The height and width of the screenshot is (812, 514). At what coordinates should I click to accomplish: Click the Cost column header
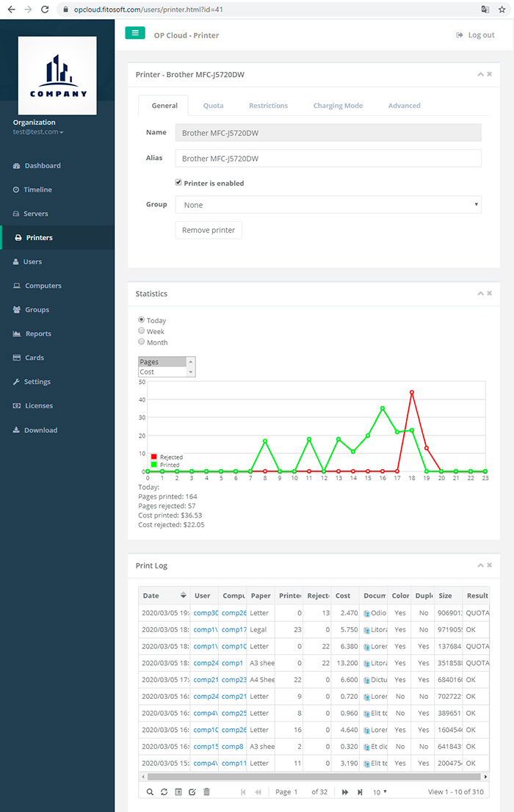pyautogui.click(x=346, y=595)
